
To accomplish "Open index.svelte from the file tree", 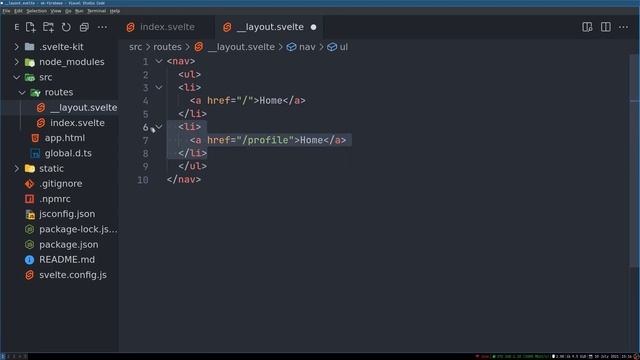I will click(x=78, y=123).
